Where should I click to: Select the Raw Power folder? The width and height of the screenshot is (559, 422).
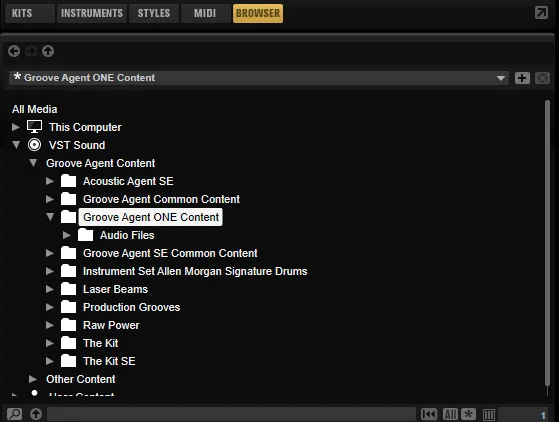(x=111, y=325)
